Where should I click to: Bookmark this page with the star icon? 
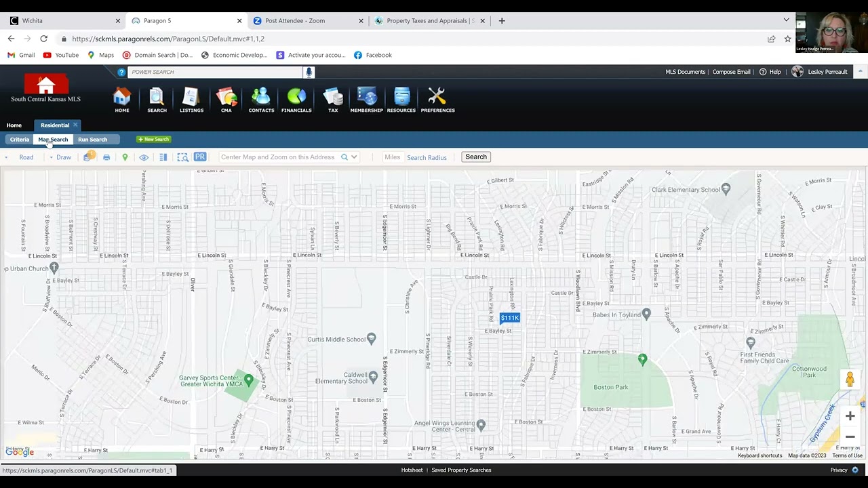pyautogui.click(x=787, y=39)
